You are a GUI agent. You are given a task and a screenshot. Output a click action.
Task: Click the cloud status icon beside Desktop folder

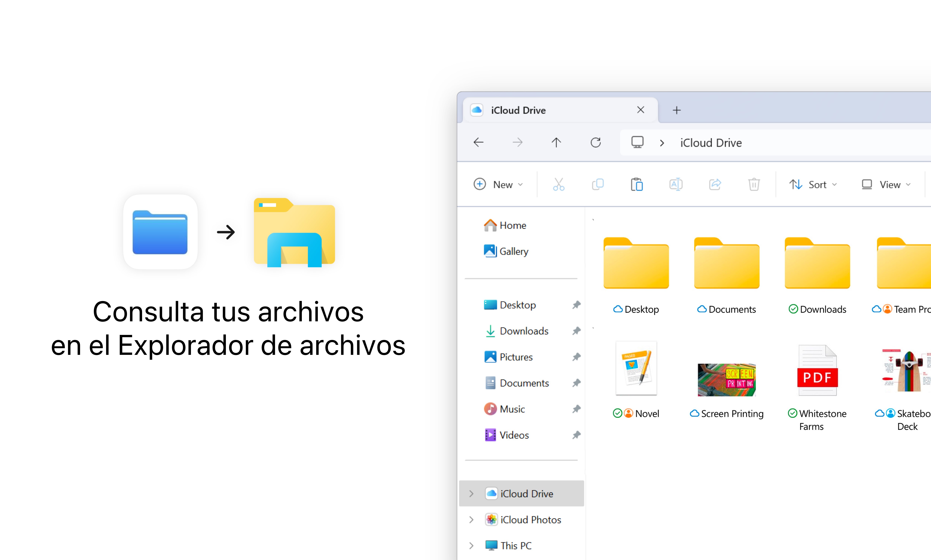[618, 309]
